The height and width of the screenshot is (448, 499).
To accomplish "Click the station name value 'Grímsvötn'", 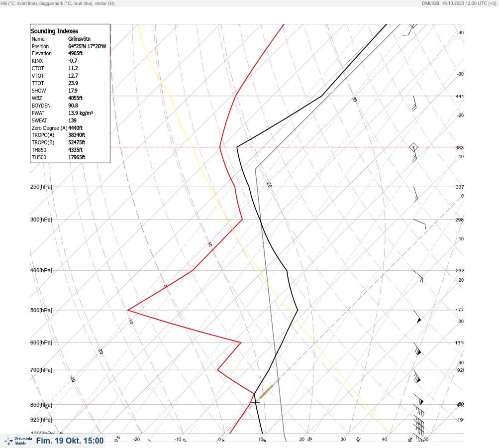I will tap(79, 39).
